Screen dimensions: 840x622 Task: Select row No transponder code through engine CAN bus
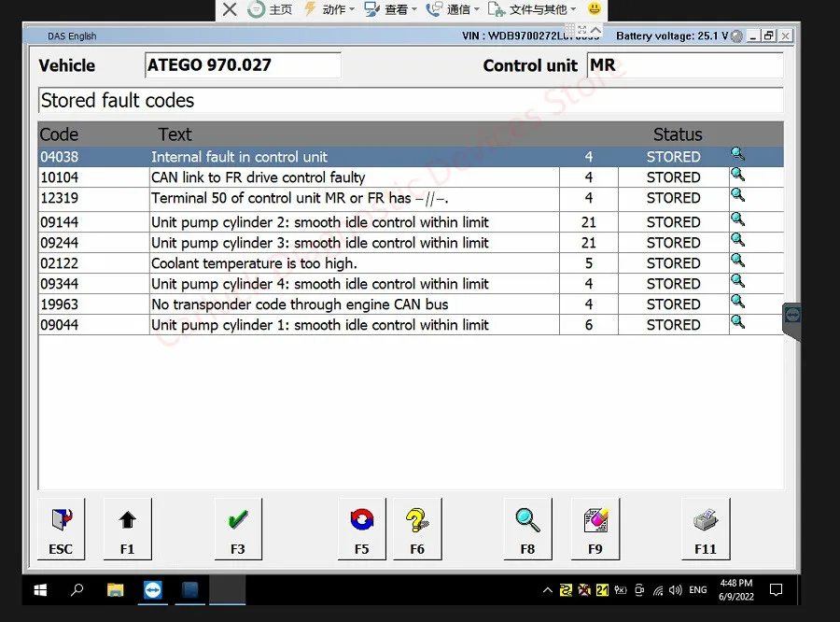(411, 304)
